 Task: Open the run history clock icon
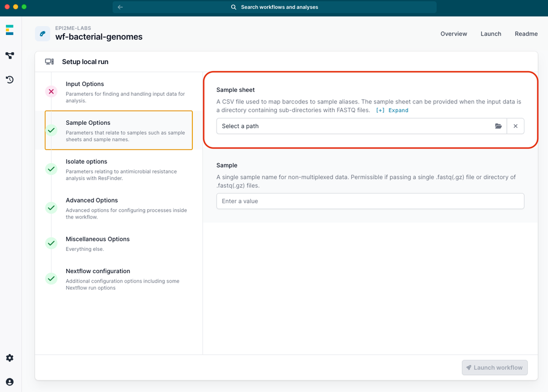coord(10,79)
